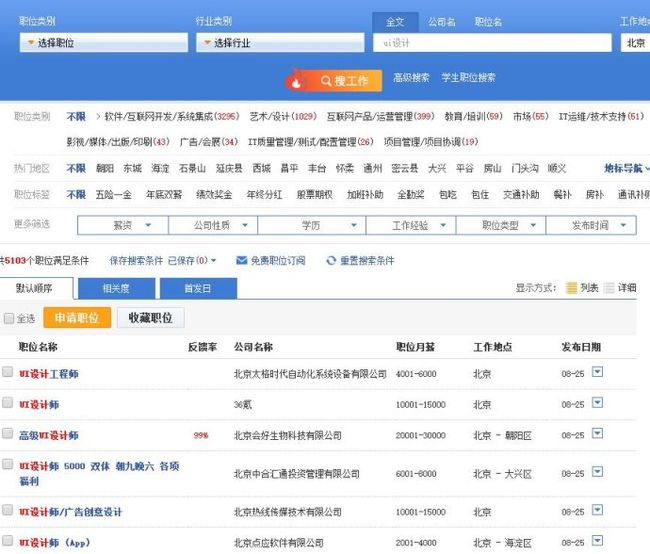
Task: Click the 北京 work location field
Action: coord(635,43)
